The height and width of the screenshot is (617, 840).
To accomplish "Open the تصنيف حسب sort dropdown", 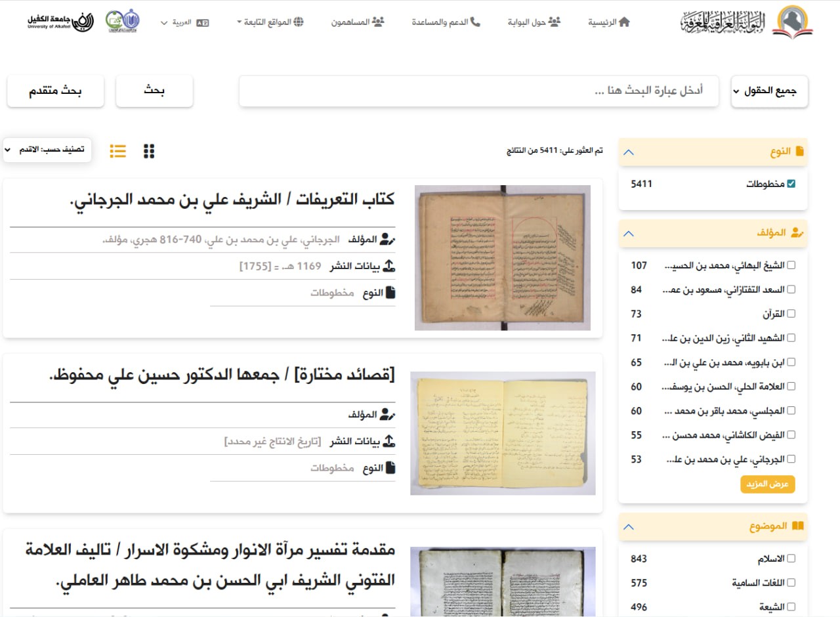I will (47, 150).
